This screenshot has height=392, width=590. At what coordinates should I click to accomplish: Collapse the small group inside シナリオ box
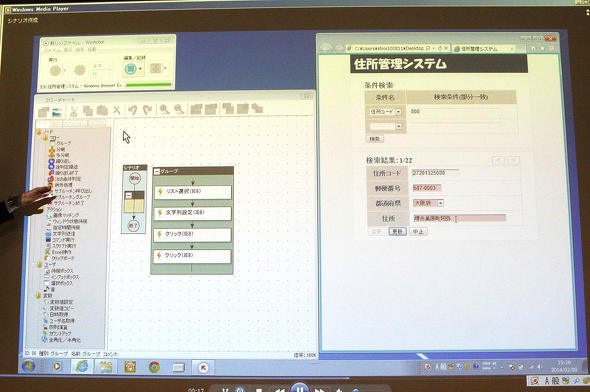point(129,196)
